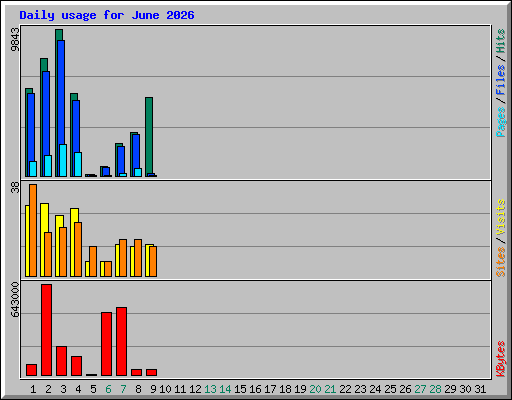Screen dimensions: 512x400
Task: Click day 17 on the x-axis
Action: tap(270, 389)
